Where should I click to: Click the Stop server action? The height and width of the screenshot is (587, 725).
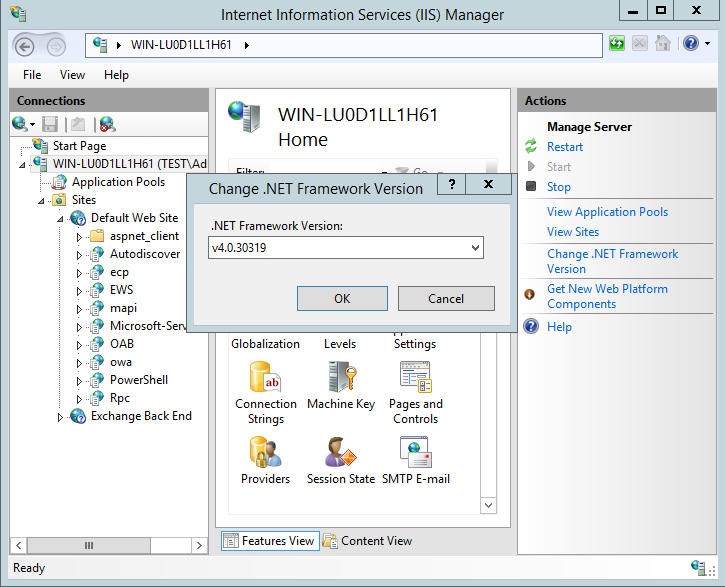click(x=559, y=187)
